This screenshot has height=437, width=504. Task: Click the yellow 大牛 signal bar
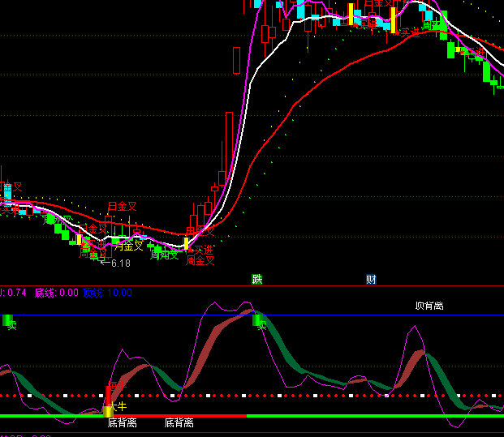[109, 410]
